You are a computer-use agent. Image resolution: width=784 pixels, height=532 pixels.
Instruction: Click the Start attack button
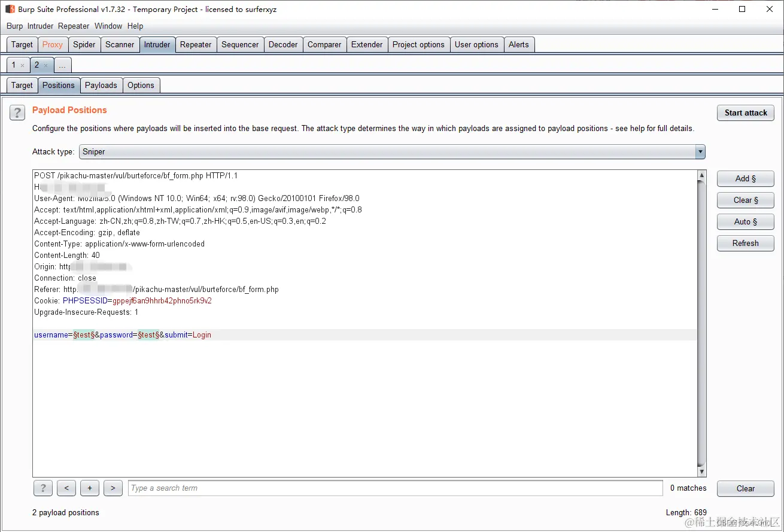(746, 113)
